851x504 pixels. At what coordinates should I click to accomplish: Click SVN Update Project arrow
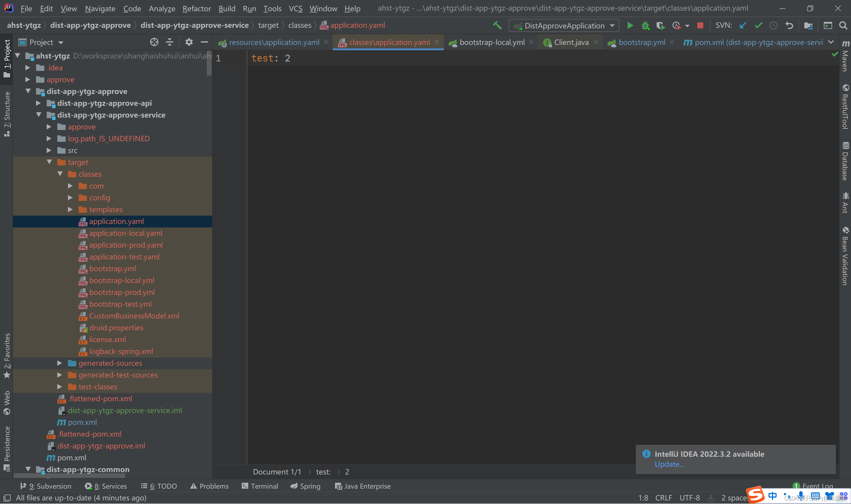pos(743,25)
